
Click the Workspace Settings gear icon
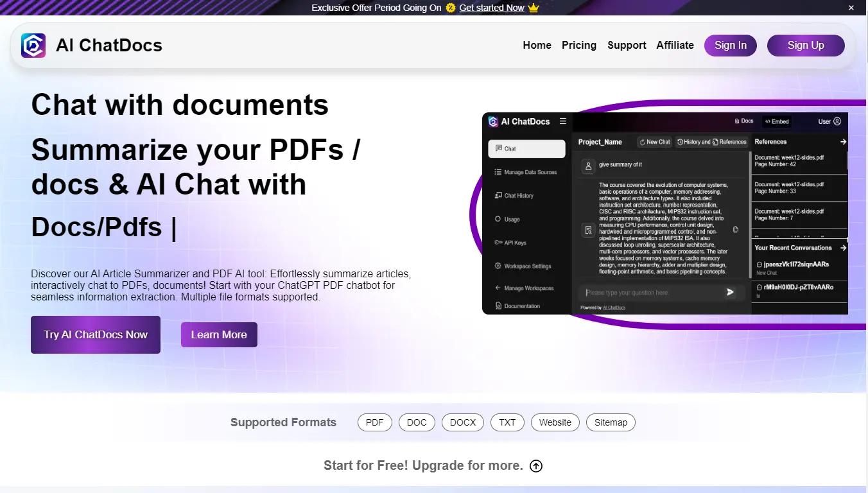(498, 266)
